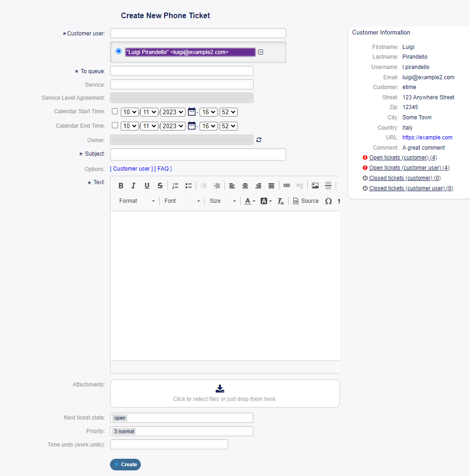Enable the Calendar Start Time checkbox
This screenshot has width=470, height=476.
pos(115,111)
